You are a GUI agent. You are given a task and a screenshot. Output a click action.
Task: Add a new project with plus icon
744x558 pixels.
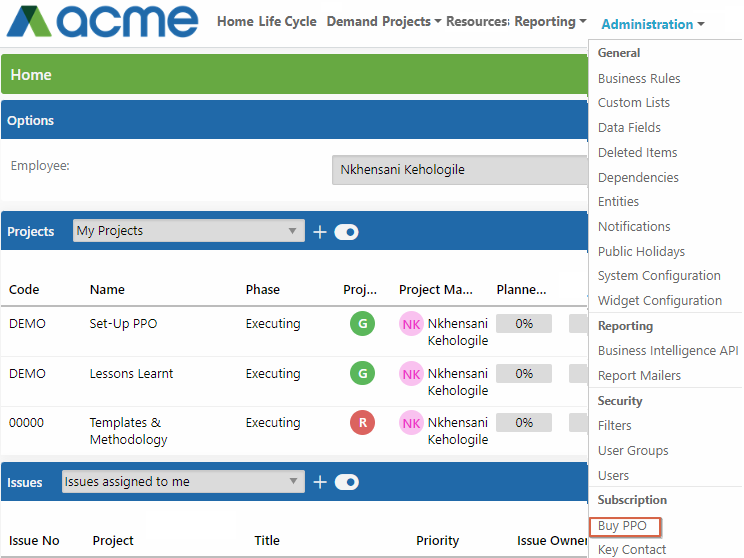(320, 232)
